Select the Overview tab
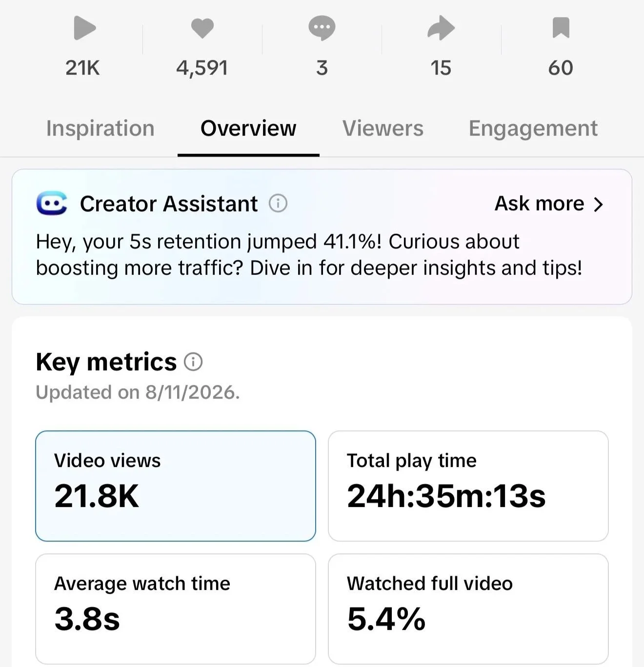644x667 pixels. coord(248,128)
